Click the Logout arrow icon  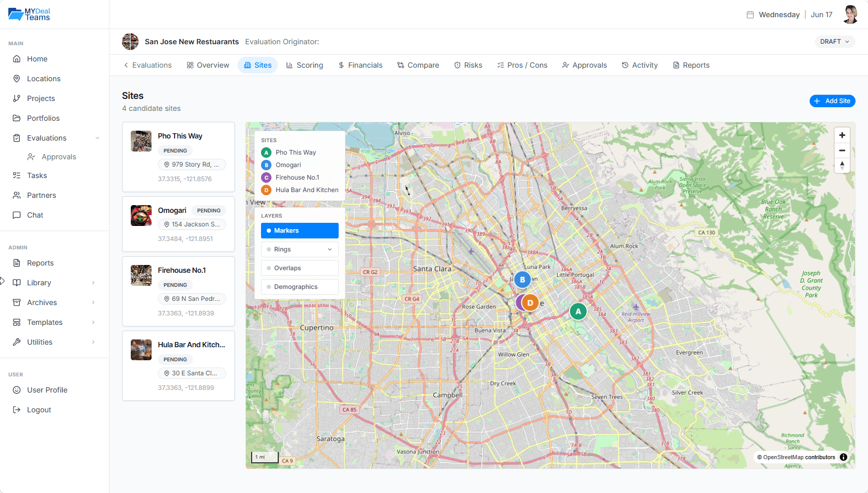tap(17, 410)
